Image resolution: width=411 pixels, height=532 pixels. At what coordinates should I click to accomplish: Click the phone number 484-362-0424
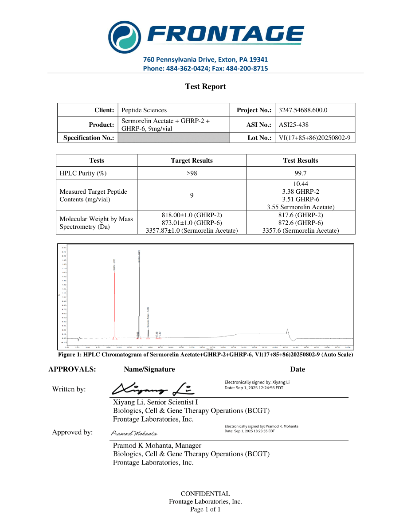(186, 68)
